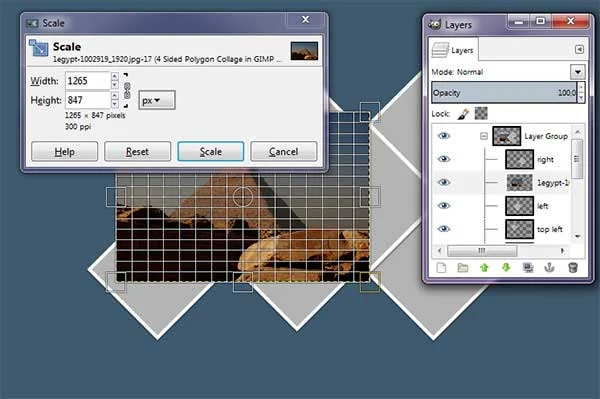The height and width of the screenshot is (399, 600).
Task: Select the 'left' layer name
Action: click(x=543, y=206)
